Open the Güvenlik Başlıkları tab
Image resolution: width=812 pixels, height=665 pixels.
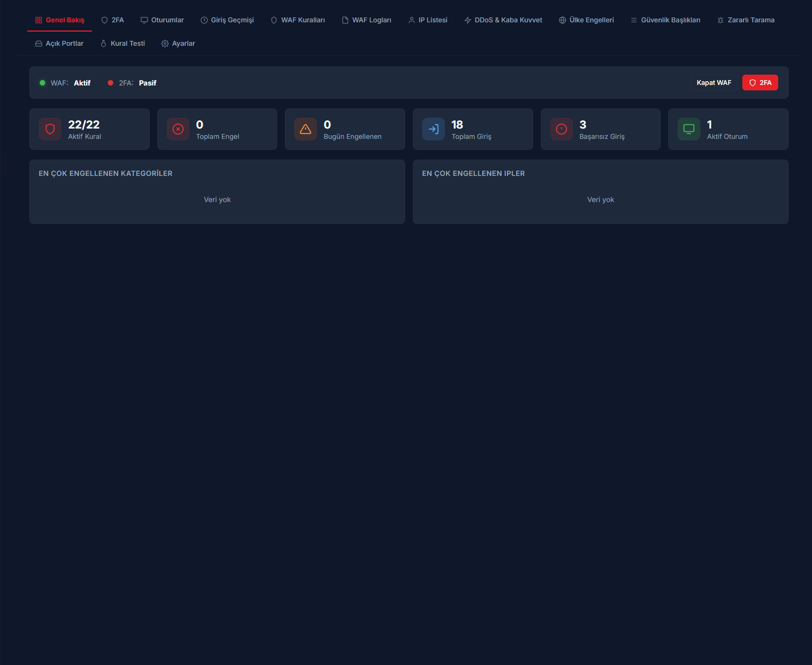tap(666, 20)
